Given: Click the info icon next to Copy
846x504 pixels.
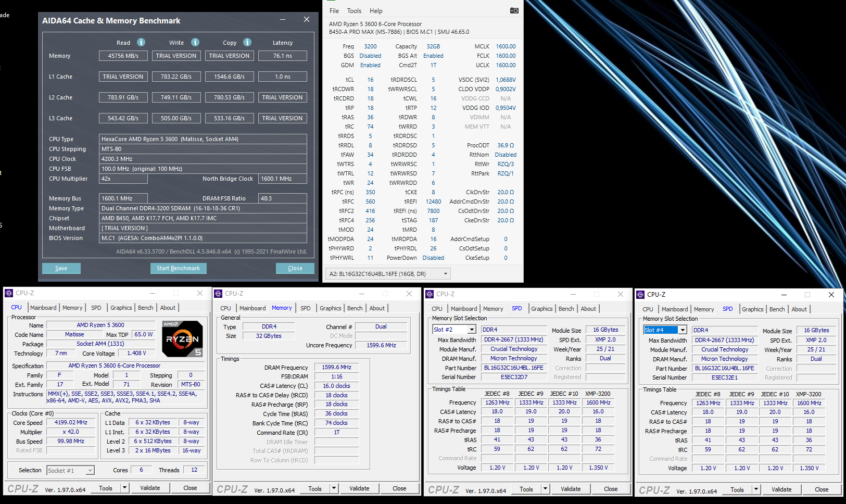Looking at the screenshot, I should click(x=247, y=42).
